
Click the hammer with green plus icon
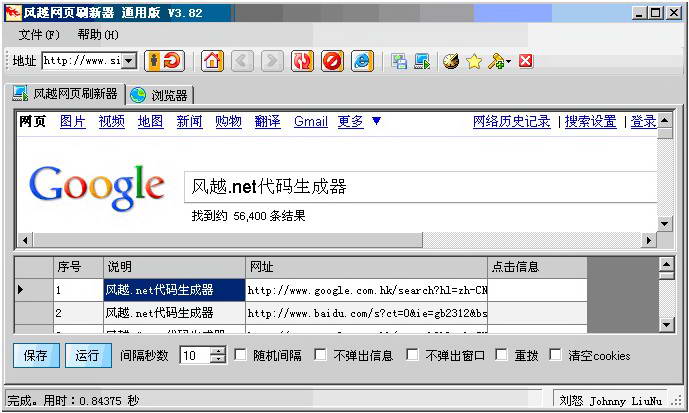(497, 61)
